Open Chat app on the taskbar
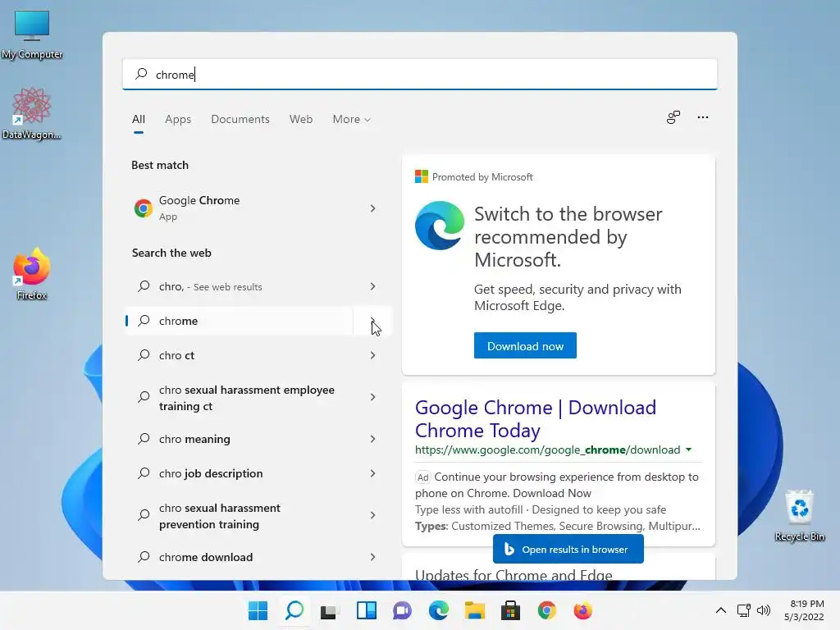The width and height of the screenshot is (840, 630). click(402, 610)
